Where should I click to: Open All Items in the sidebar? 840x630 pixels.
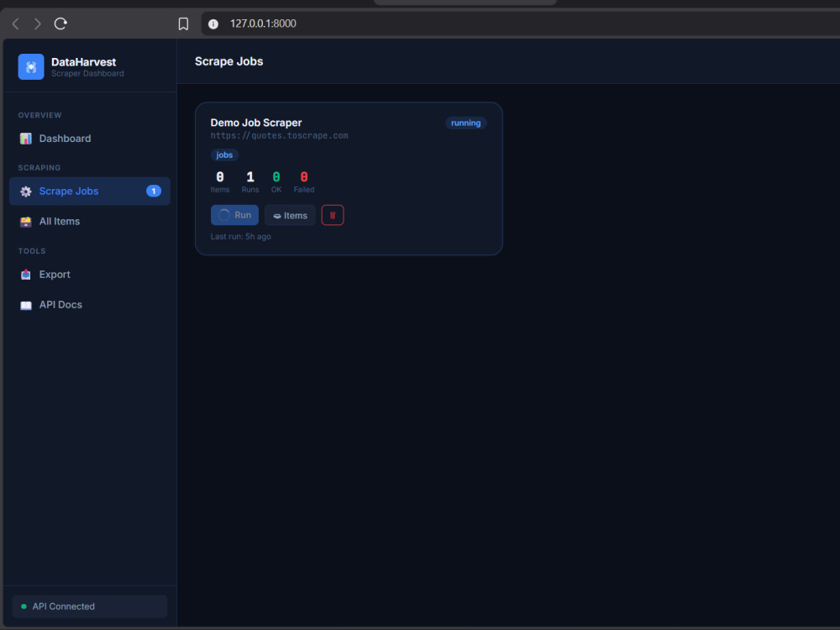[90, 221]
